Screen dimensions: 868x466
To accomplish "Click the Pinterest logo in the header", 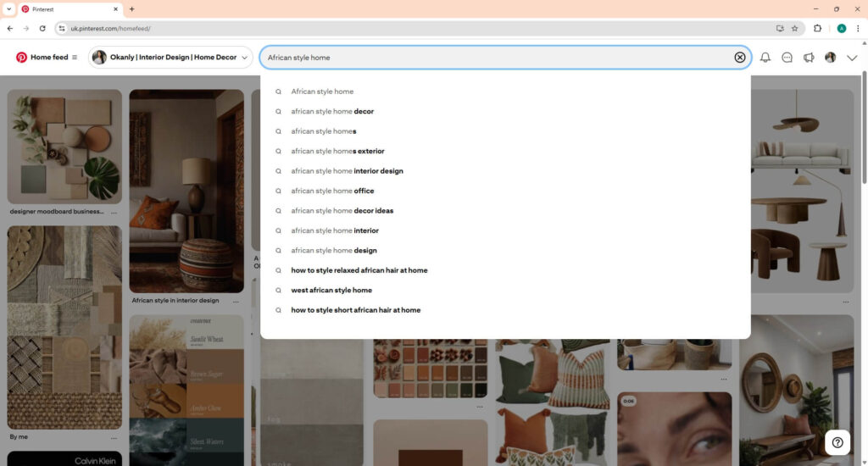I will point(21,58).
